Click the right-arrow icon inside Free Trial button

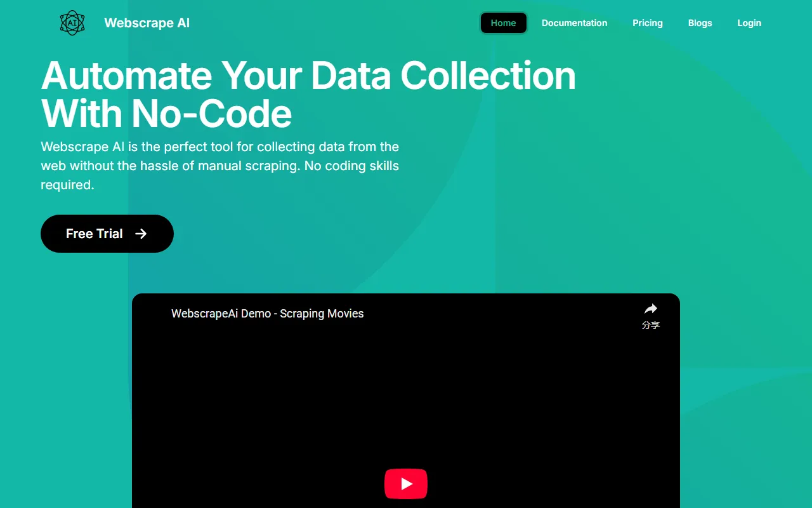[x=141, y=234]
